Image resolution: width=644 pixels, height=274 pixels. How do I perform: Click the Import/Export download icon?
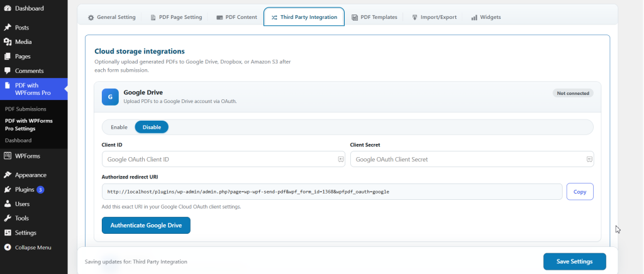point(414,17)
